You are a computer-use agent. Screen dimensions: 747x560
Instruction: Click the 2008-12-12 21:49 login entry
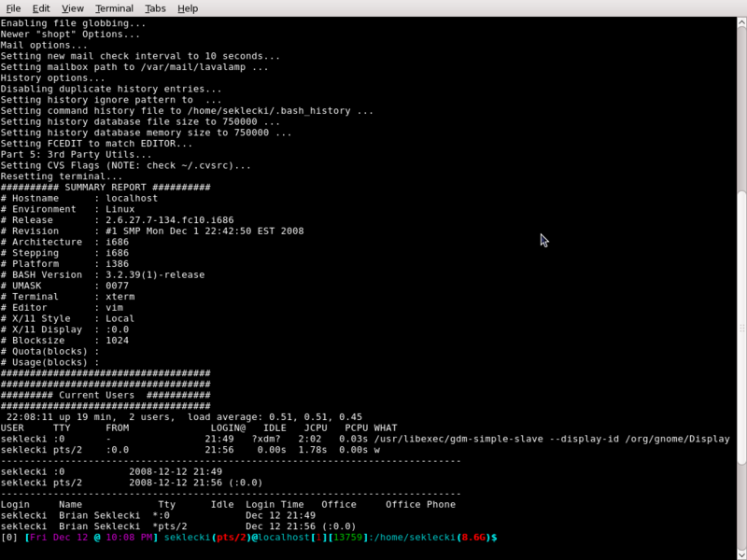pos(111,472)
